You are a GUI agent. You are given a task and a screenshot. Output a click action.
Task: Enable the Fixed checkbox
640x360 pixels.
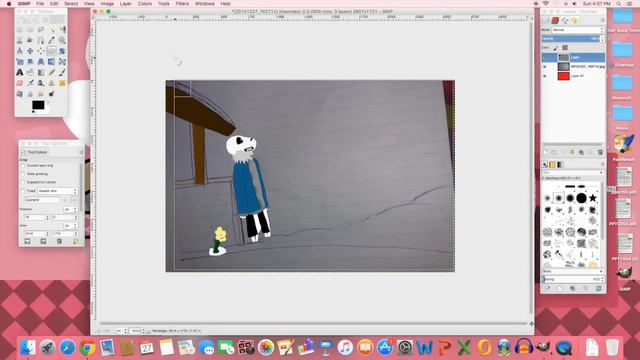[23, 191]
